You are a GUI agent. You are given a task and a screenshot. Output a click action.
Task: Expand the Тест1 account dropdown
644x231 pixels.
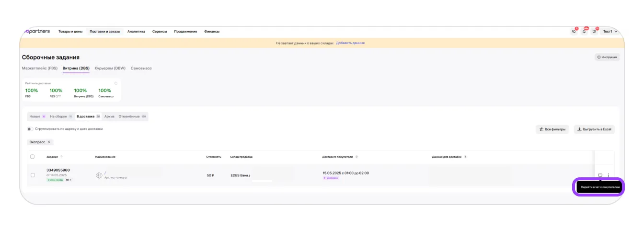(x=610, y=32)
